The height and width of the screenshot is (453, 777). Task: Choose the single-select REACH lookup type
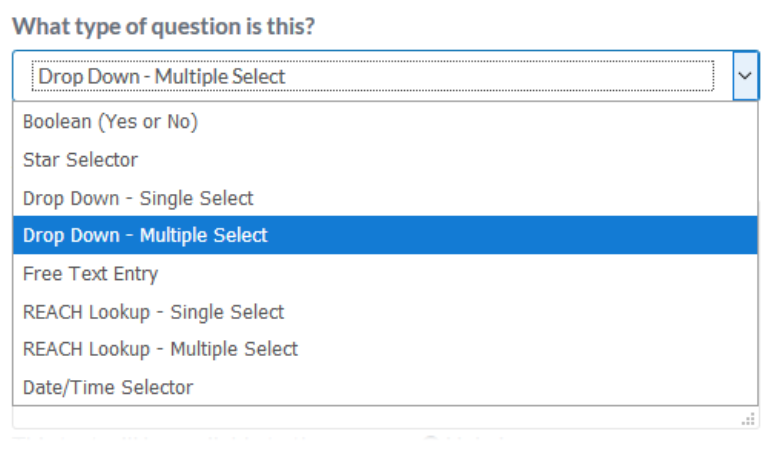click(153, 312)
